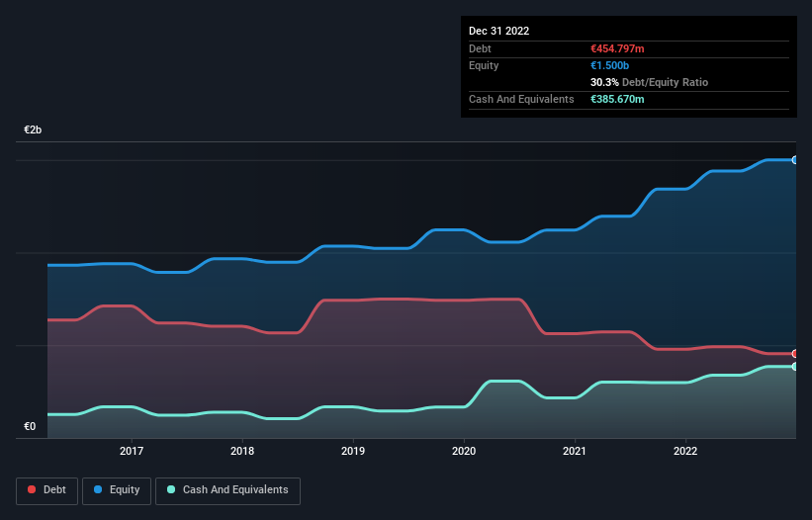This screenshot has height=520, width=812.
Task: Click Cash And Equivalents label in tooltip
Action: [x=521, y=99]
